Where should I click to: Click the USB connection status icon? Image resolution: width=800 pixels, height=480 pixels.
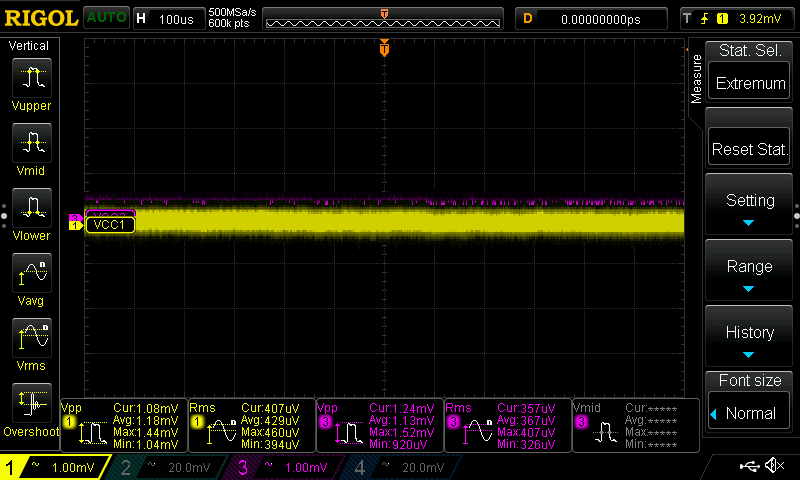click(749, 466)
